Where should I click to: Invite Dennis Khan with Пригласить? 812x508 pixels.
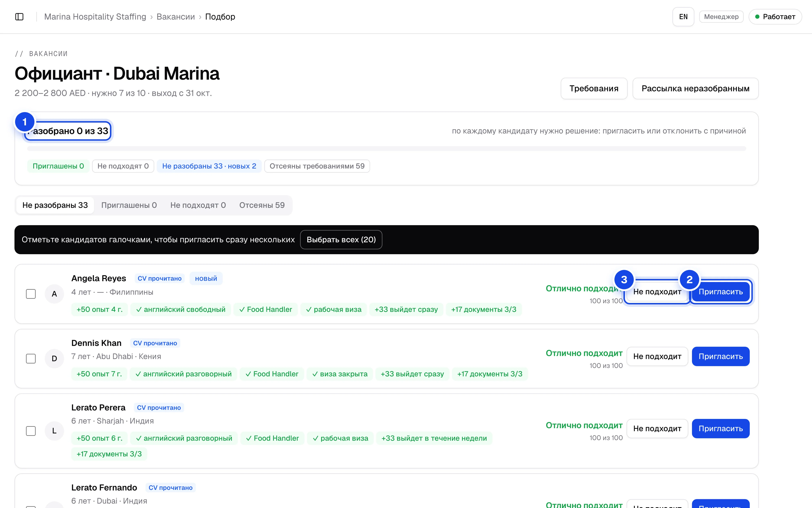pos(721,356)
